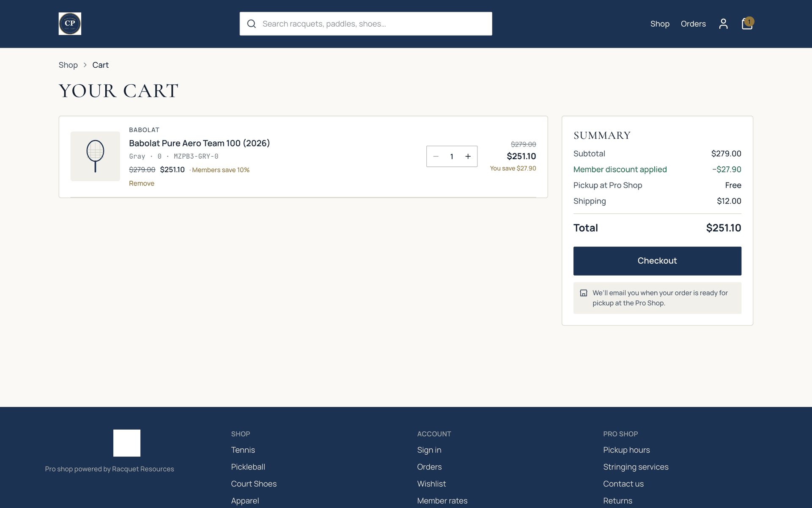The image size is (812, 508).
Task: Click the Member discount applied label
Action: [x=620, y=169]
